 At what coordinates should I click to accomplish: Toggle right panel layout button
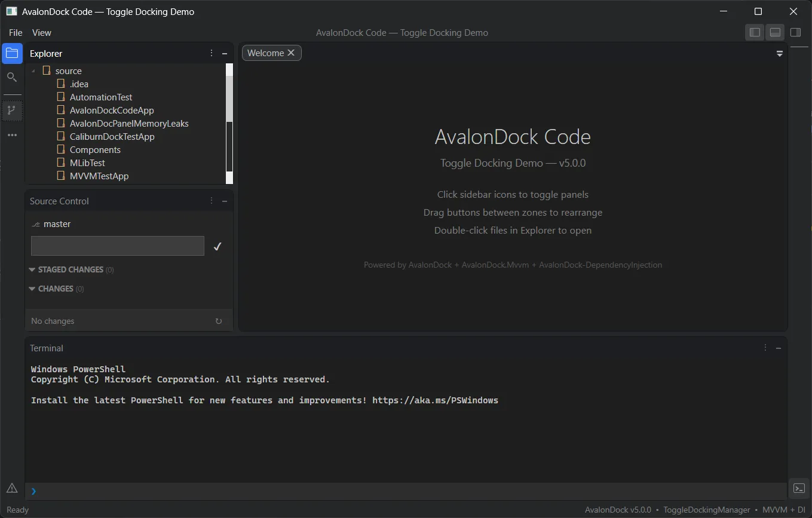coord(795,32)
